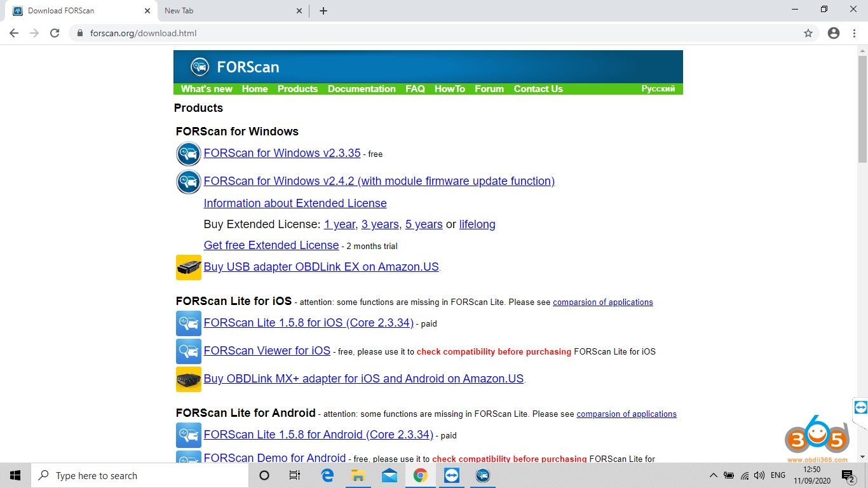
Task: Switch site language to Русский
Action: [658, 89]
